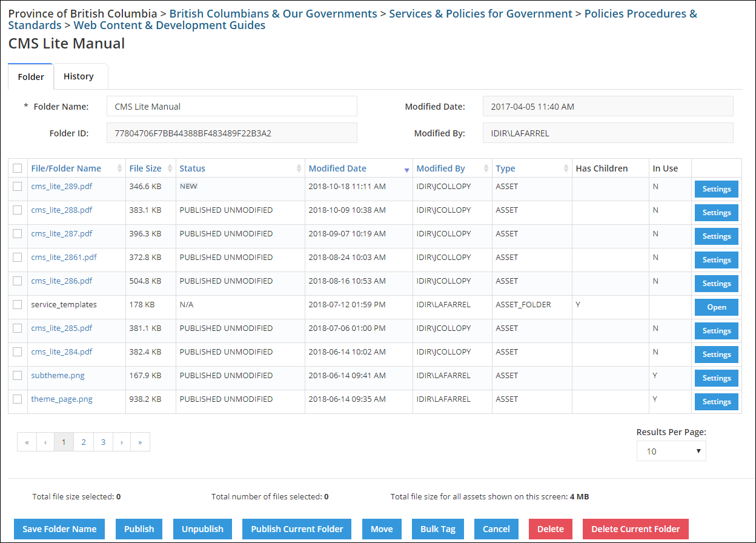The image size is (756, 543).
Task: Tick the select-all checkbox in the table header
Action: pos(18,168)
